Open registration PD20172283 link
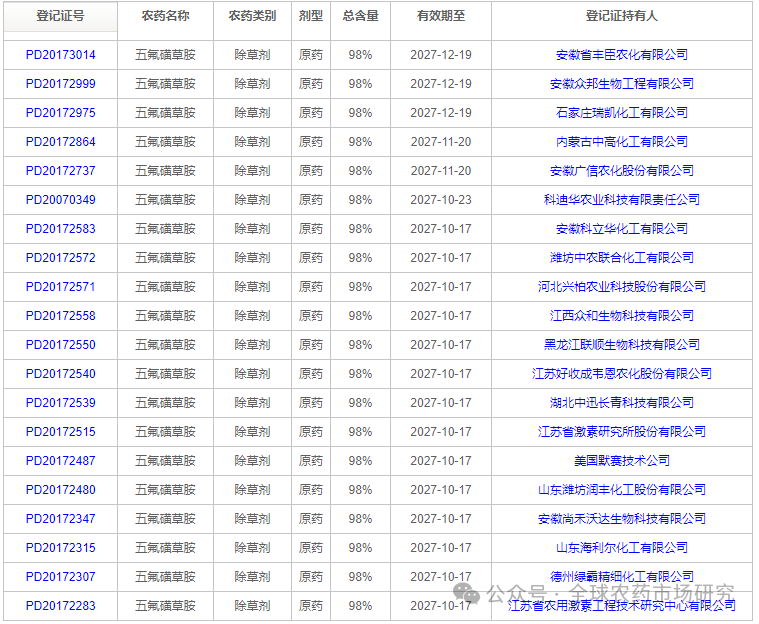This screenshot has height=624, width=759. [61, 606]
